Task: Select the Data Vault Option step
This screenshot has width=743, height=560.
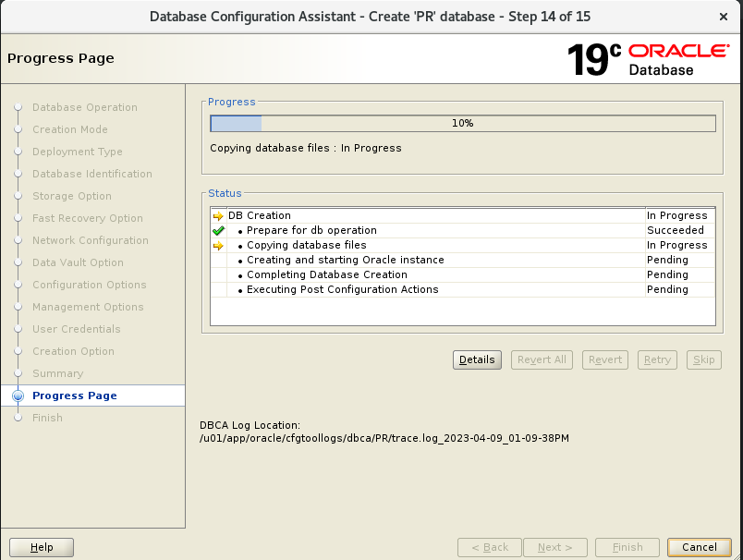Action: pyautogui.click(x=78, y=262)
